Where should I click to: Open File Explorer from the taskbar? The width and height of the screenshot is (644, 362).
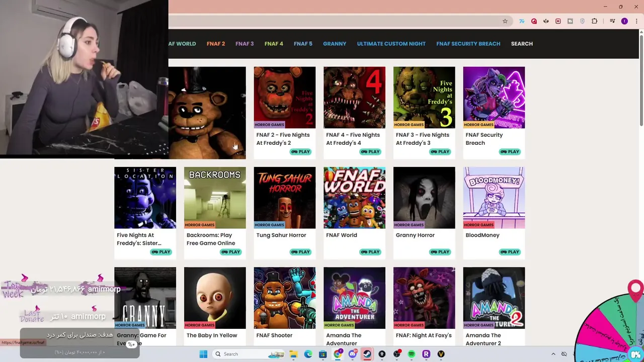tap(293, 354)
